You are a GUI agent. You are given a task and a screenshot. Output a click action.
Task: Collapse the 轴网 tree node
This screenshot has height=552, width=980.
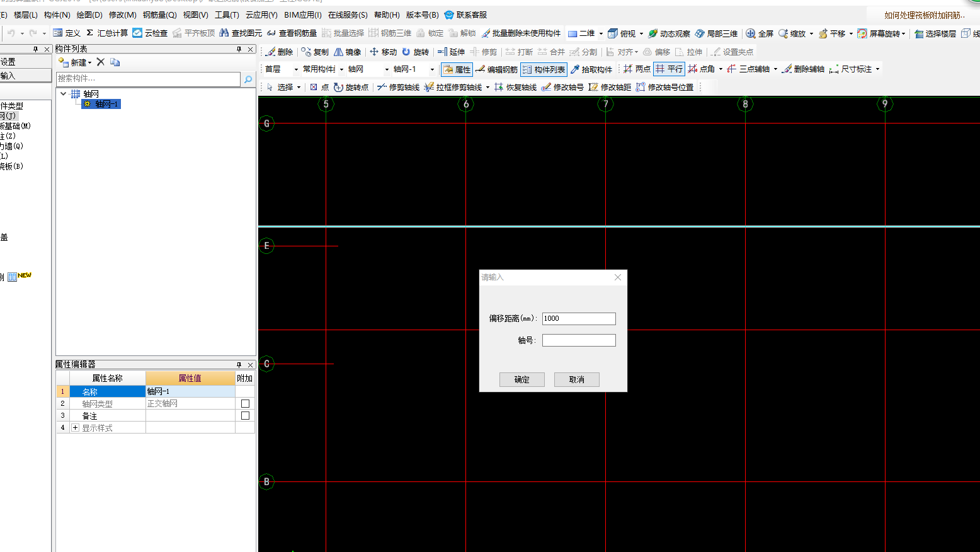pyautogui.click(x=63, y=93)
